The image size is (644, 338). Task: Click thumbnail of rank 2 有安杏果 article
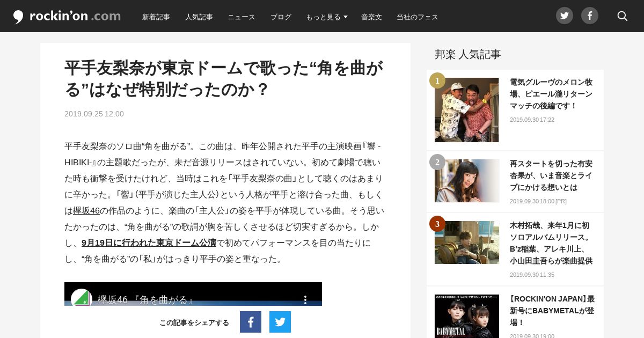467,181
